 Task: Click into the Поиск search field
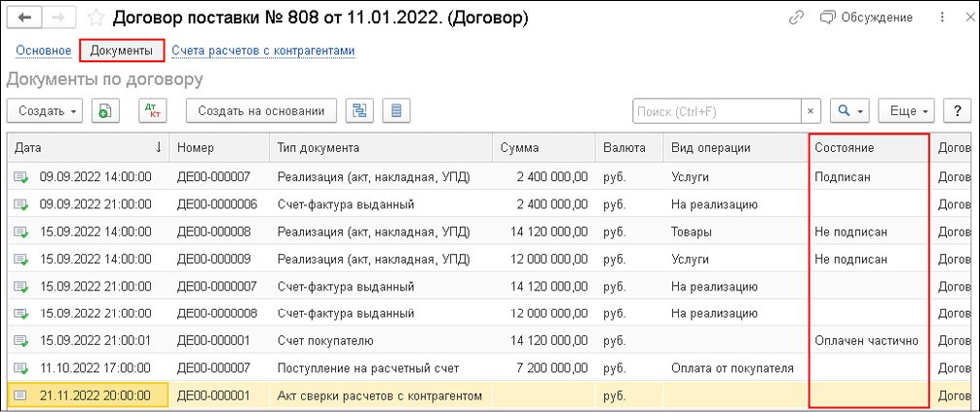[x=716, y=111]
